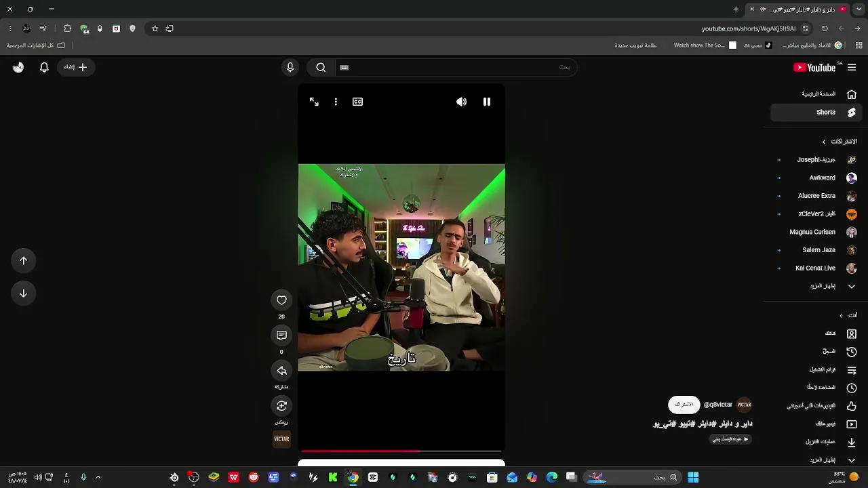Open Chrome's three-dot main menu
Viewport: 868px width, 488px height.
pos(10,28)
